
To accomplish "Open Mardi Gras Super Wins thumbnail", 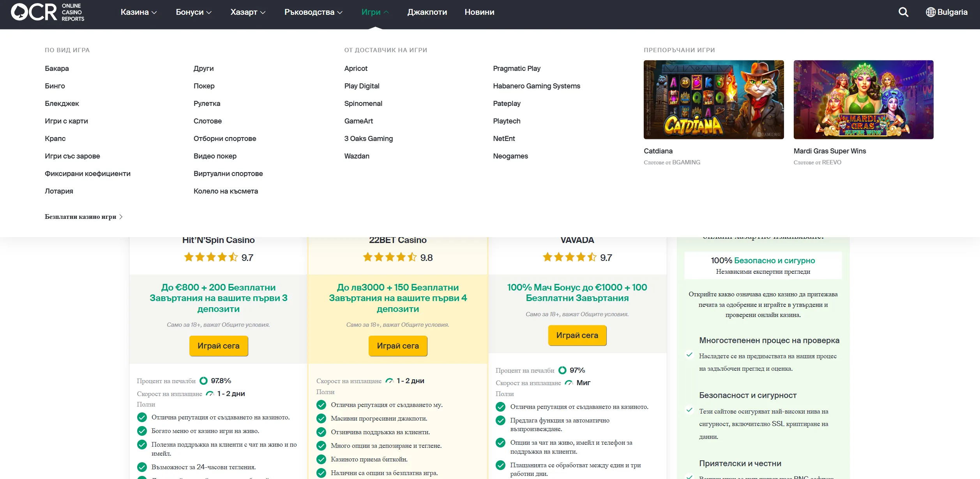I will pyautogui.click(x=863, y=100).
